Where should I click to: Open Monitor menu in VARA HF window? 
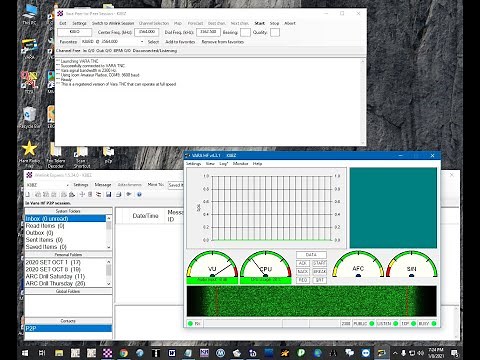tap(240, 164)
